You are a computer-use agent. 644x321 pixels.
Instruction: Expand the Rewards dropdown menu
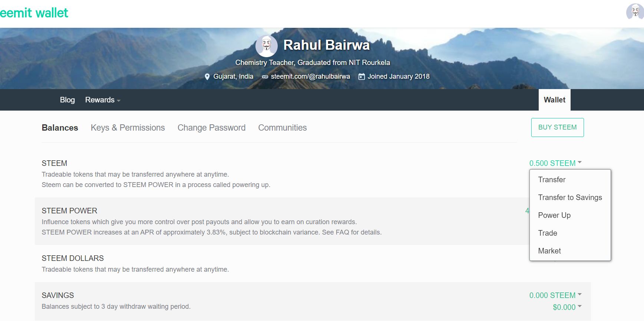(x=103, y=100)
